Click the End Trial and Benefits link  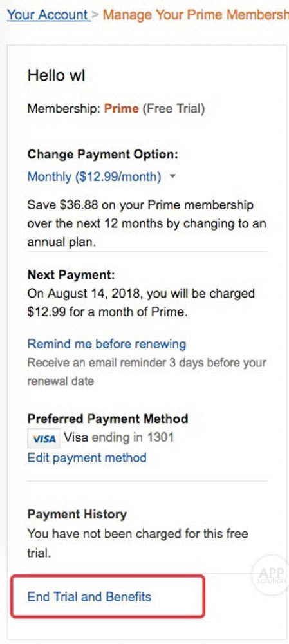coord(89,597)
